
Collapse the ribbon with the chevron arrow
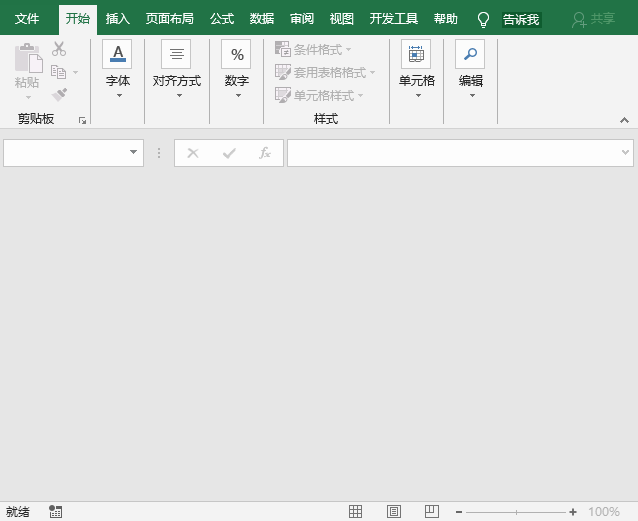tap(625, 120)
